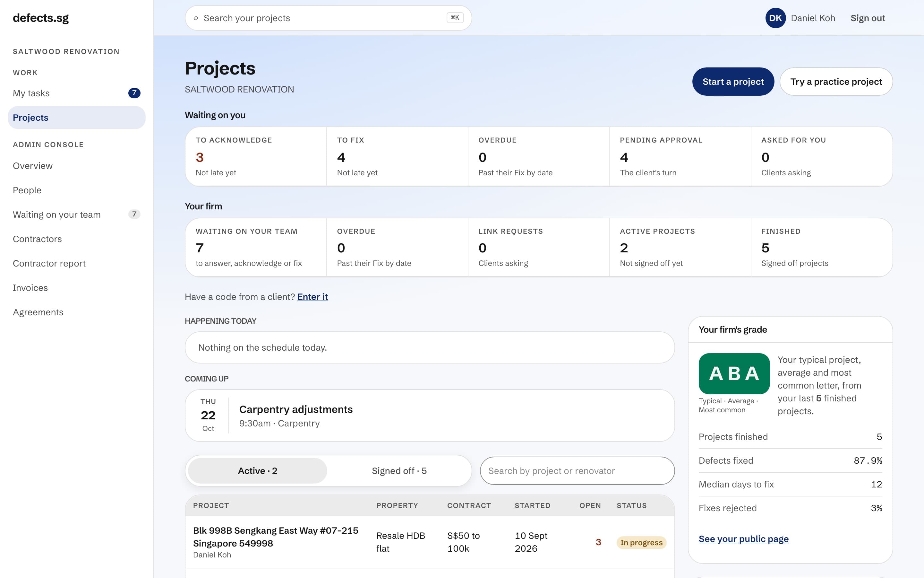This screenshot has height=578, width=924.
Task: Switch to the Active · 2 tab
Action: click(257, 470)
